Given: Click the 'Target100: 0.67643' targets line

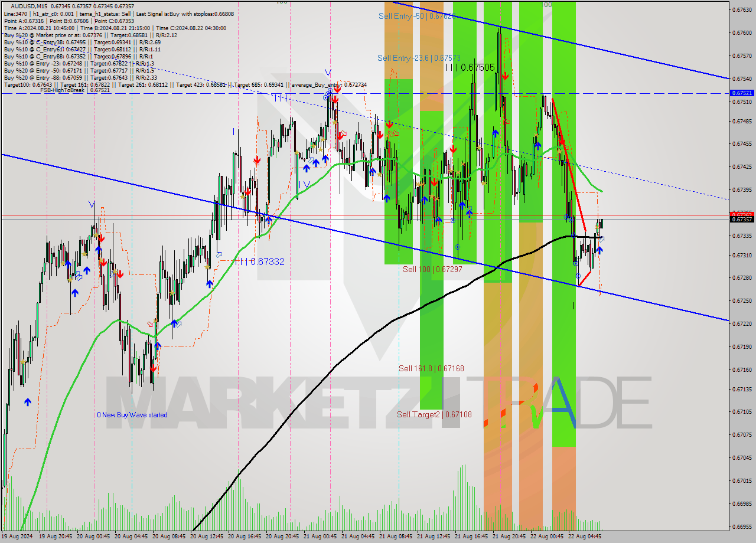Looking at the screenshot, I should click(x=185, y=84).
